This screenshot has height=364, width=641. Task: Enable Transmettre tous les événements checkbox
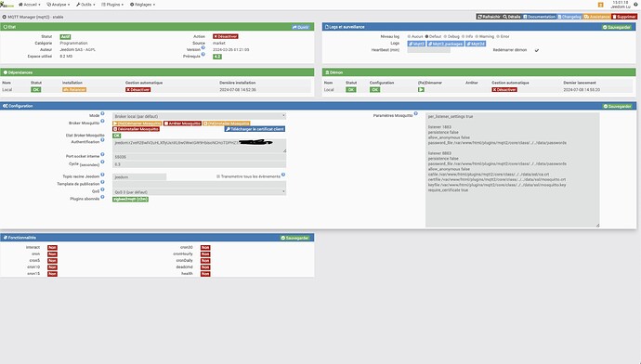[x=218, y=176]
